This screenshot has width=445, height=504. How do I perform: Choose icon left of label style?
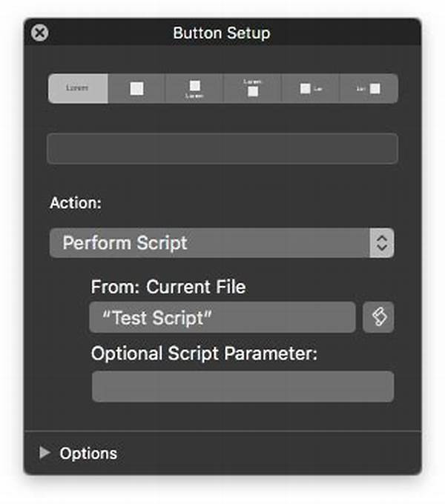311,88
